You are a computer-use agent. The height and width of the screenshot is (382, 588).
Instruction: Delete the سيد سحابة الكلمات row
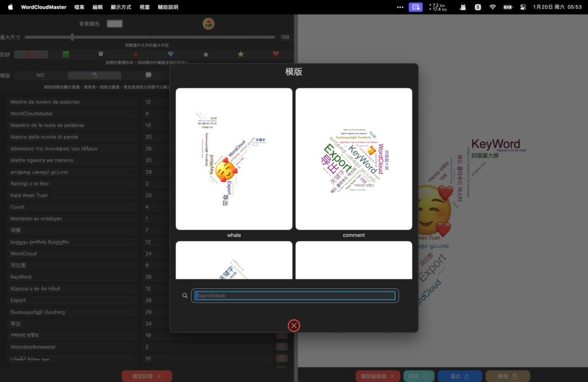pyautogui.click(x=281, y=358)
